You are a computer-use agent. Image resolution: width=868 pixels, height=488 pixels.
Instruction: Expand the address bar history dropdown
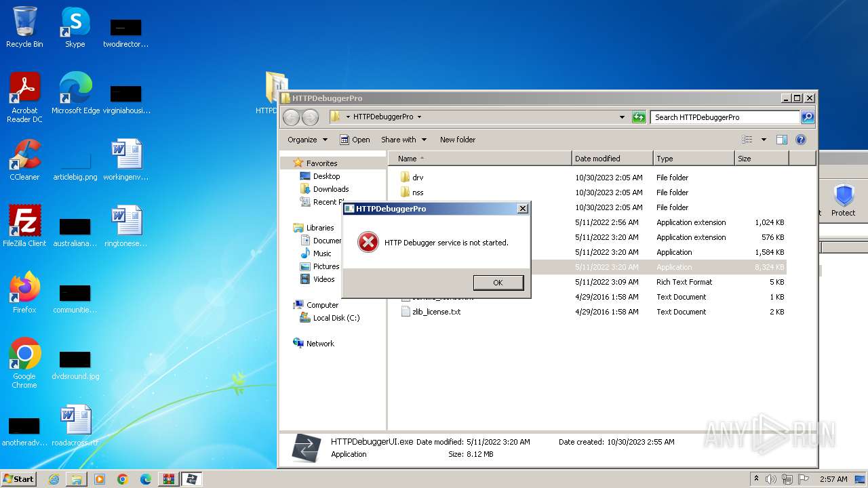pos(622,117)
